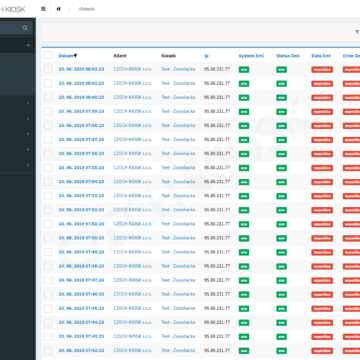The width and height of the screenshot is (360, 360).
Task: Tick the select-all checkbox in table header
Action: [x=48, y=55]
